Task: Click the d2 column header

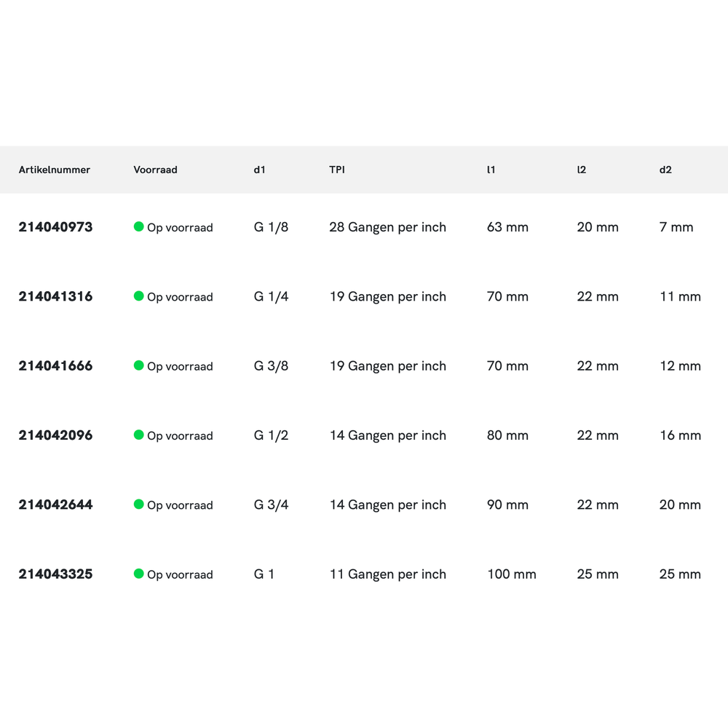Action: tap(665, 170)
